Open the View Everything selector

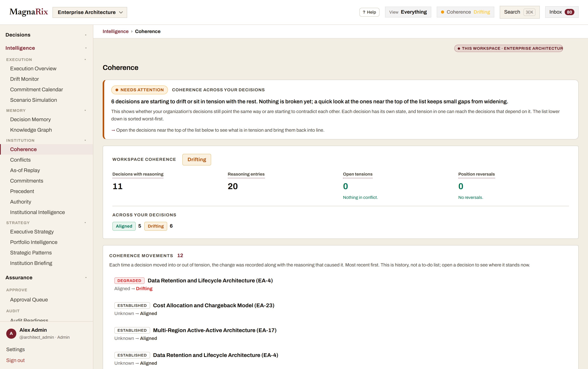click(x=408, y=12)
